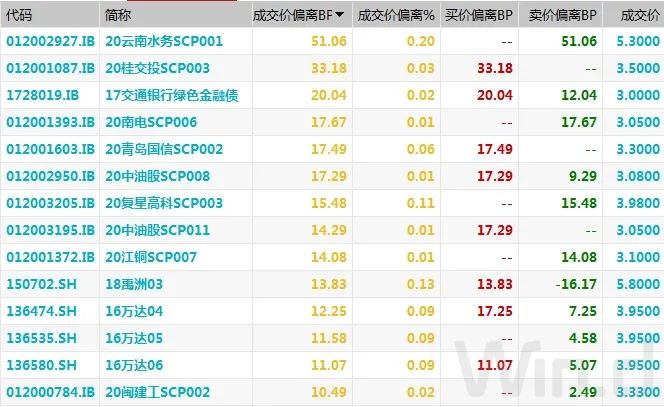This screenshot has width=664, height=407.
Task: Open the 20江铜SCP007 bond
Action: pos(152,257)
